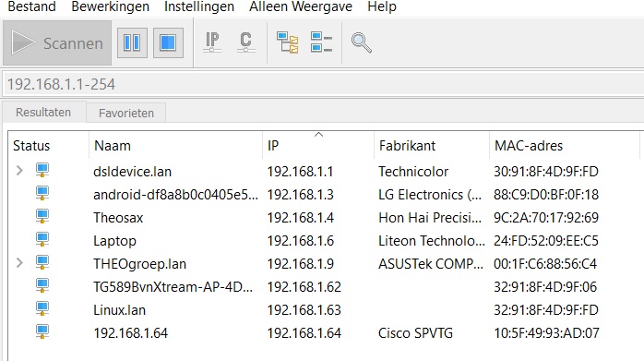This screenshot has height=361, width=644.
Task: Click the IP range toolbar icon
Action: pyautogui.click(x=212, y=42)
